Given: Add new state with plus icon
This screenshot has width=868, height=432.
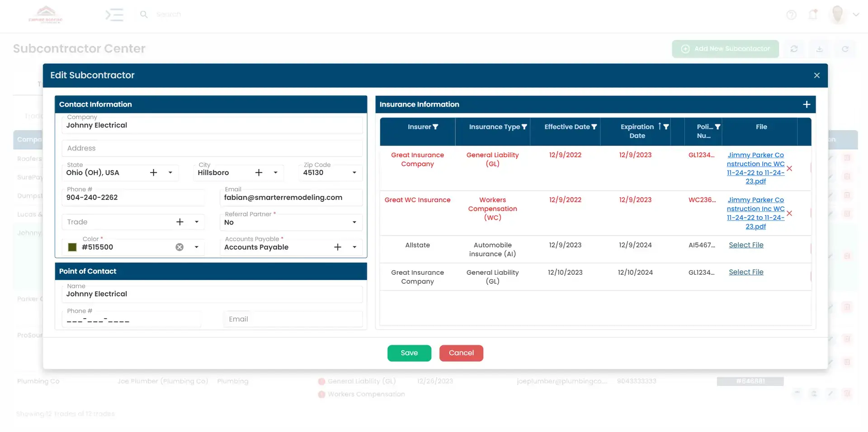Looking at the screenshot, I should [x=154, y=173].
